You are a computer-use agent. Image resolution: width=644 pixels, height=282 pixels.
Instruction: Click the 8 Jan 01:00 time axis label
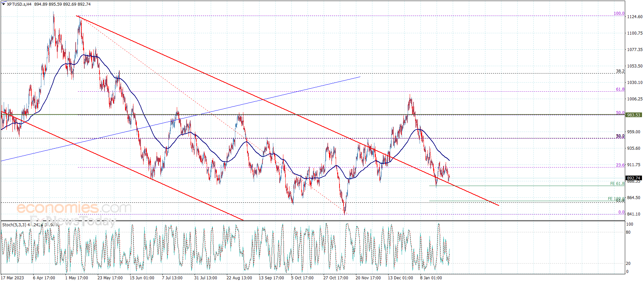pyautogui.click(x=431, y=278)
